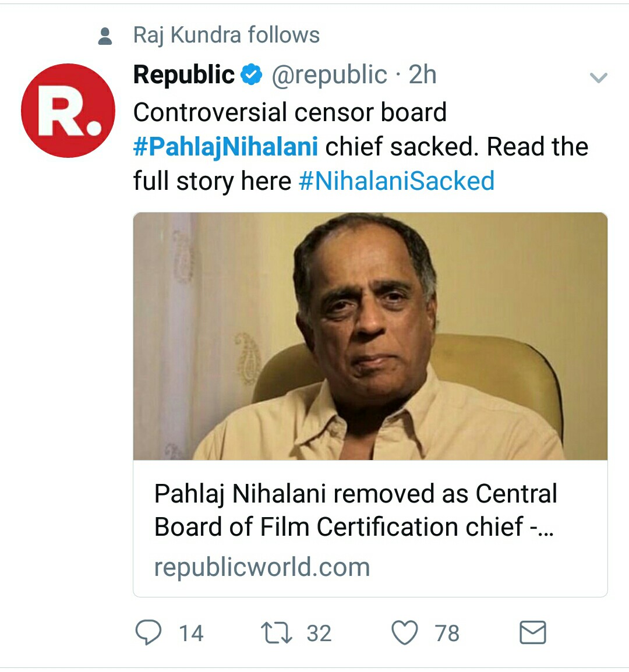The width and height of the screenshot is (629, 672).
Task: Click the republicworld.com domain link
Action: point(262,567)
